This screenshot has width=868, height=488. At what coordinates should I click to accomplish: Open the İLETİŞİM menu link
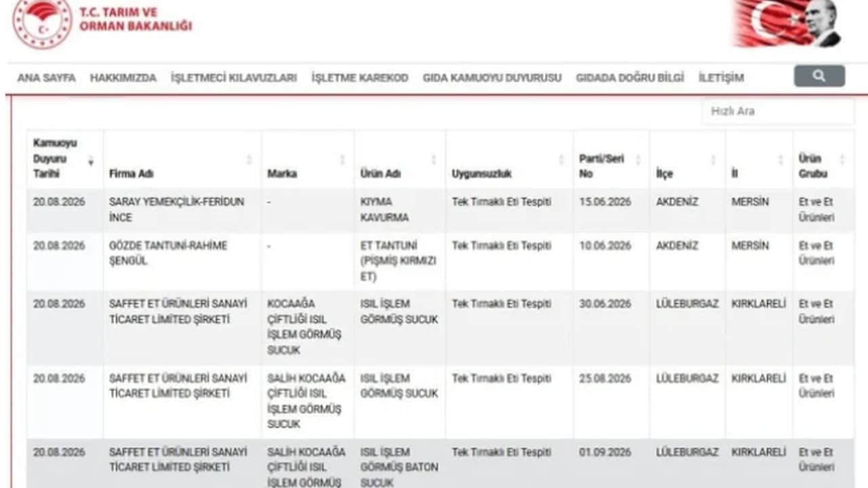click(x=722, y=77)
